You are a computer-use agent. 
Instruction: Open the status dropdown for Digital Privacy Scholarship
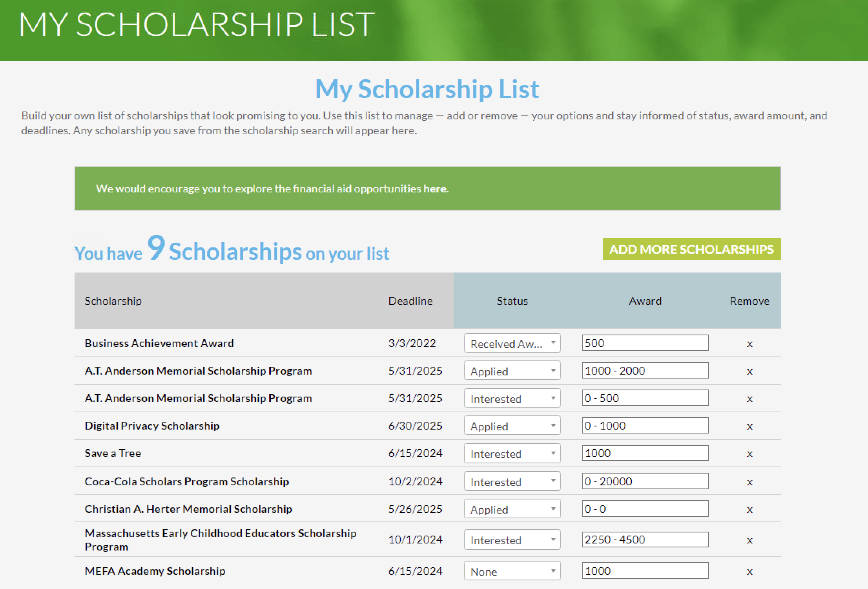(512, 426)
